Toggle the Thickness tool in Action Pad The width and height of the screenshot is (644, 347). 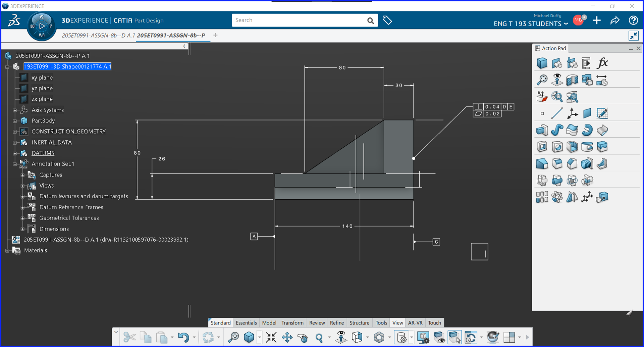(x=602, y=147)
